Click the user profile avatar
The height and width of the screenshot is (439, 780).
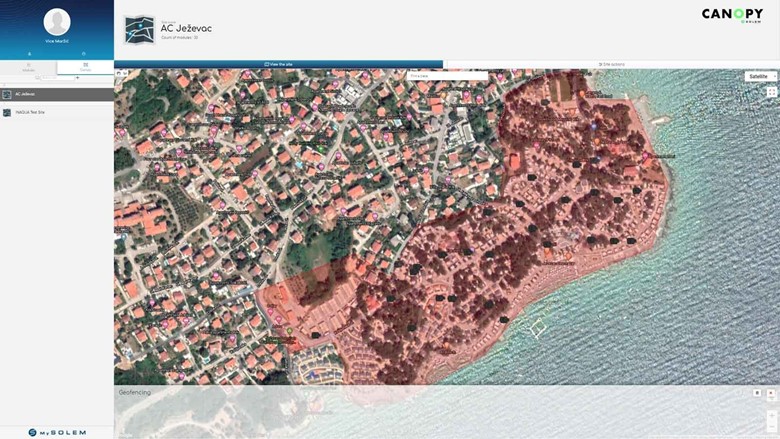pyautogui.click(x=57, y=21)
